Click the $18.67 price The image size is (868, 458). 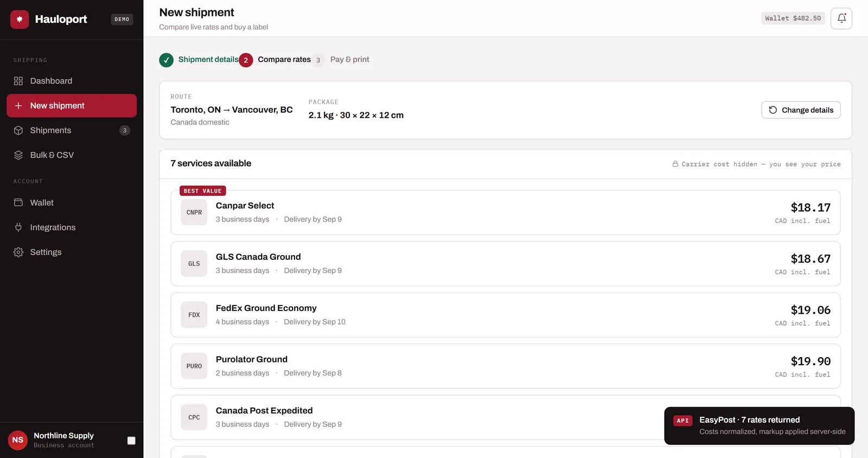point(810,259)
